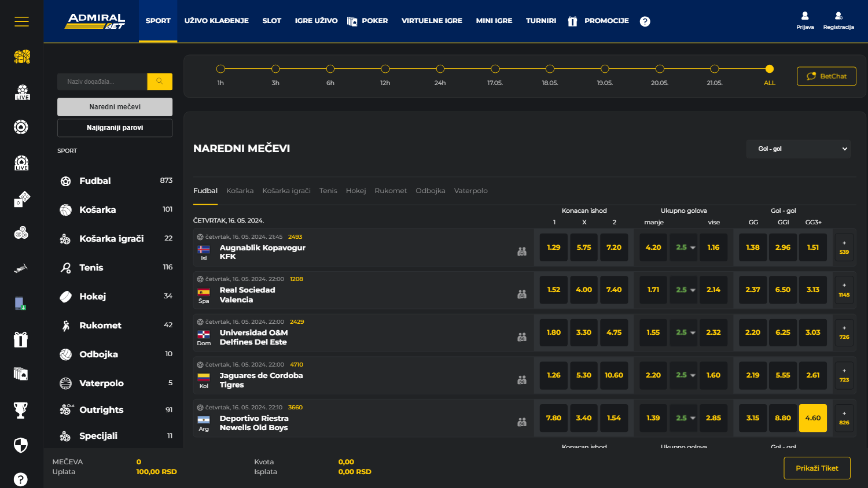Open casino chip icon in left rail

coord(21,127)
